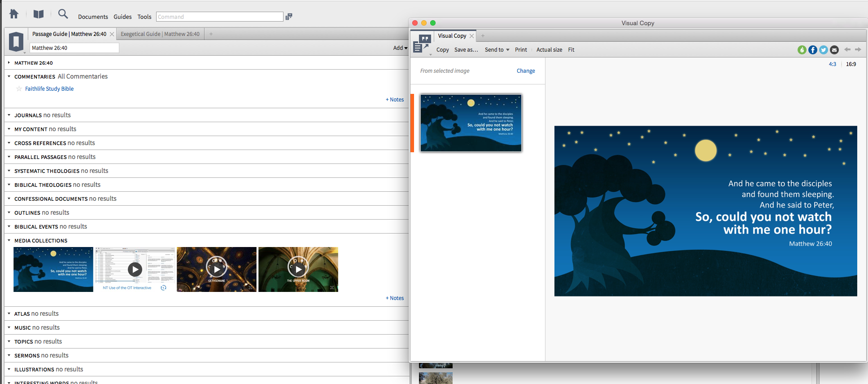This screenshot has height=384, width=868.
Task: Collapse the Cross References section
Action: pyautogui.click(x=9, y=143)
